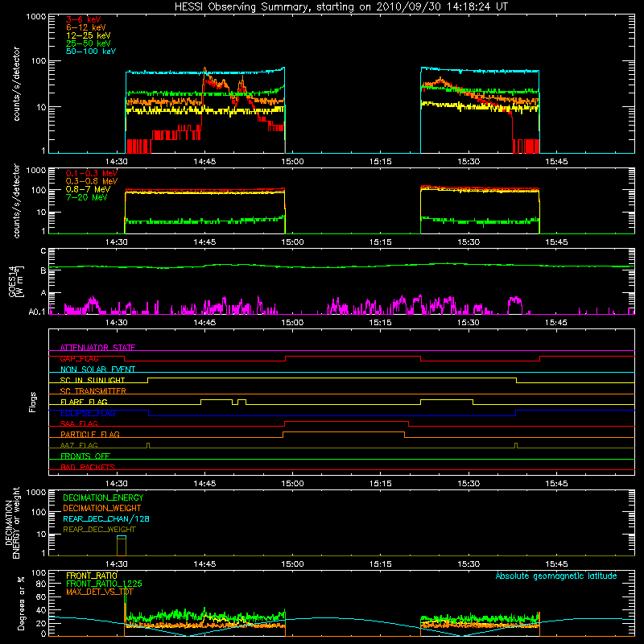644x644 pixels.
Task: Select the 0.1-0.3 MeV legend label
Action: point(92,173)
